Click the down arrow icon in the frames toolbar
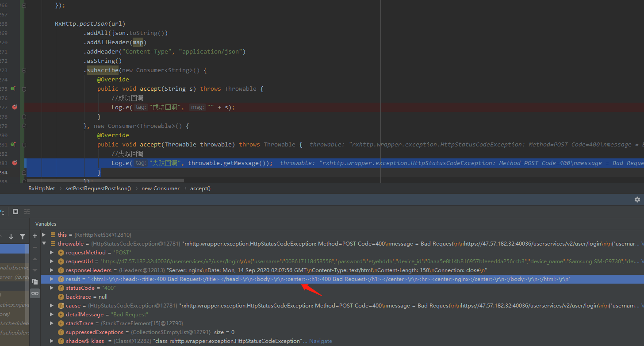 tap(11, 237)
